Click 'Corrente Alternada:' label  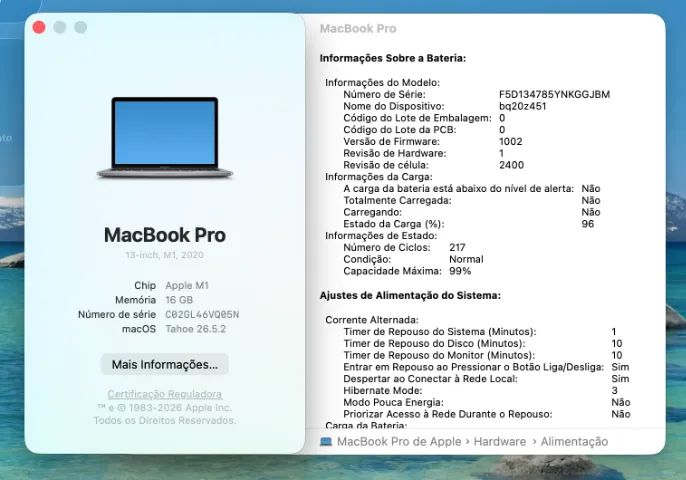click(372, 320)
